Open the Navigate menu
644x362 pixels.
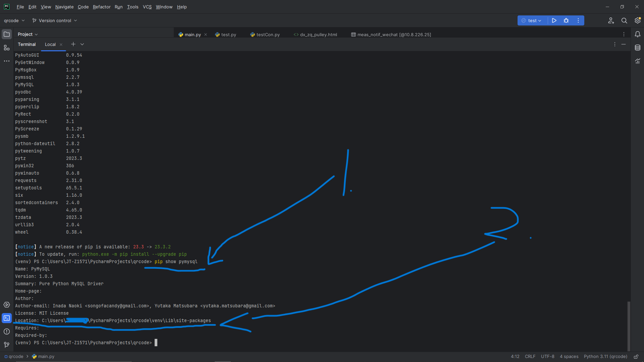point(64,7)
